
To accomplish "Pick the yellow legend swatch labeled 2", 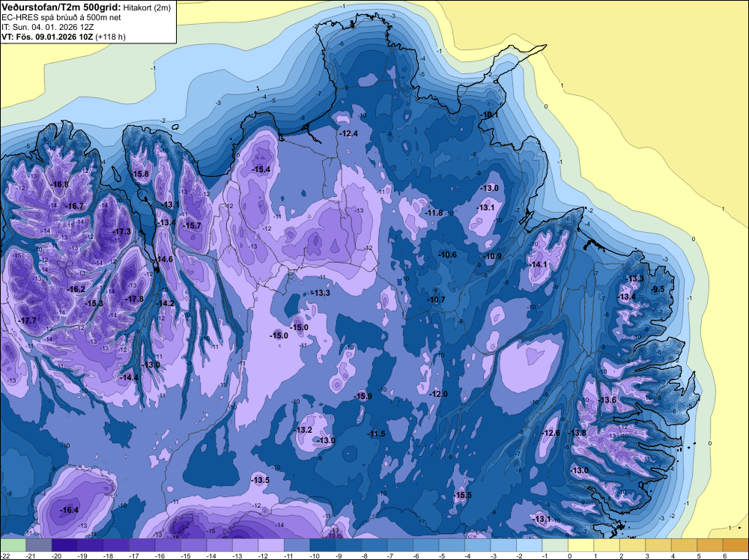I will click(x=632, y=545).
